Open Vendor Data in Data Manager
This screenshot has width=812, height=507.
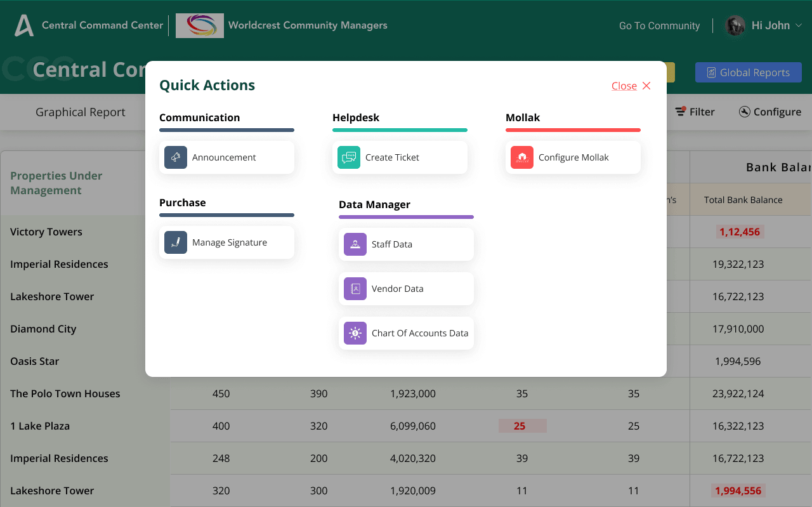406,289
